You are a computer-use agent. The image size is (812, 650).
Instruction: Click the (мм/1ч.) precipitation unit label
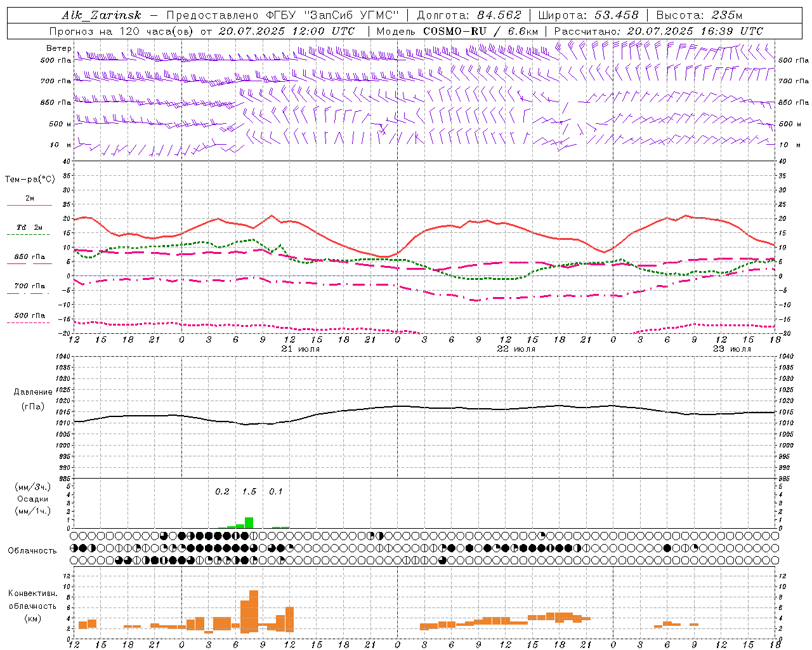pos(33,511)
